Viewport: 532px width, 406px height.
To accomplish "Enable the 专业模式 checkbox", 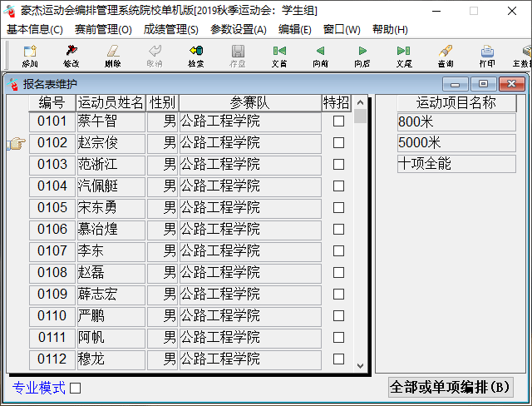I will [x=76, y=388].
